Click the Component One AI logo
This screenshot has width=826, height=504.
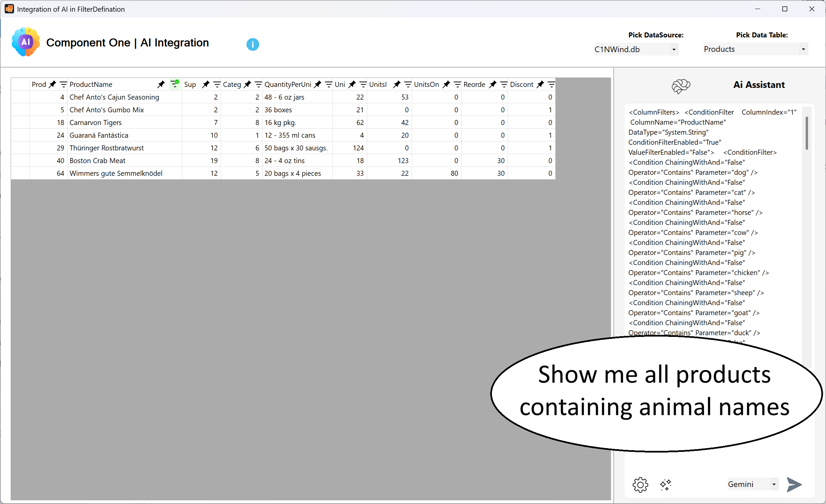coord(26,42)
